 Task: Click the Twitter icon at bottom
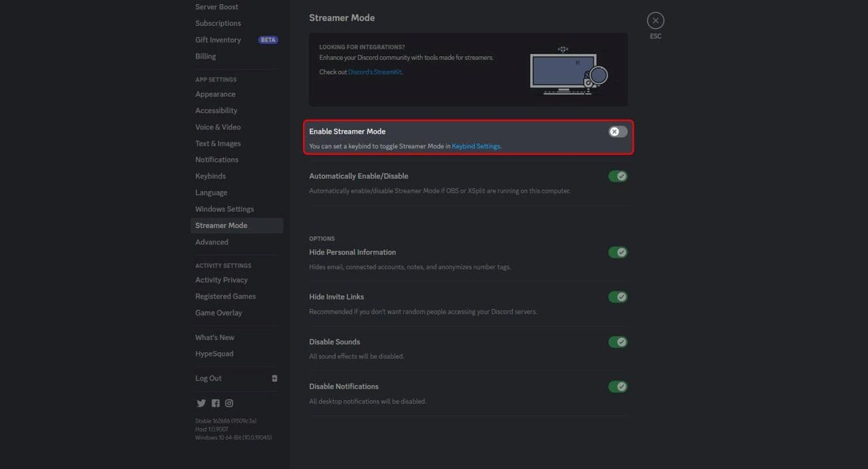point(201,403)
